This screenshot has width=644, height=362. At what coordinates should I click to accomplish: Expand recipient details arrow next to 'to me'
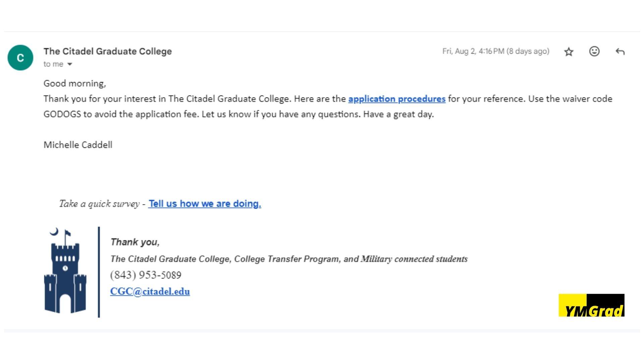(x=70, y=64)
